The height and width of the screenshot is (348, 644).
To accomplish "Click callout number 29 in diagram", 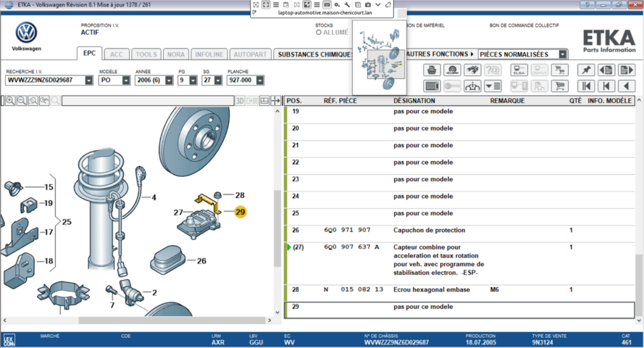I will pos(241,212).
